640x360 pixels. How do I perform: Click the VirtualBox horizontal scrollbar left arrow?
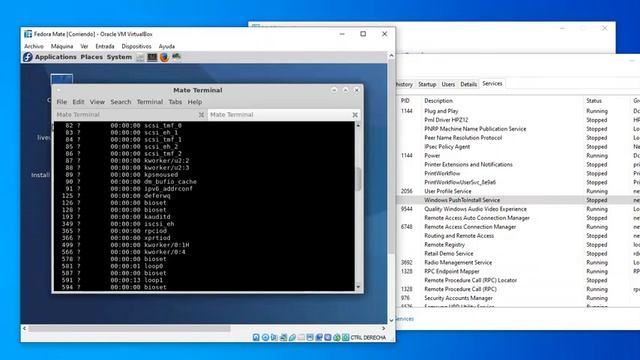click(24, 328)
